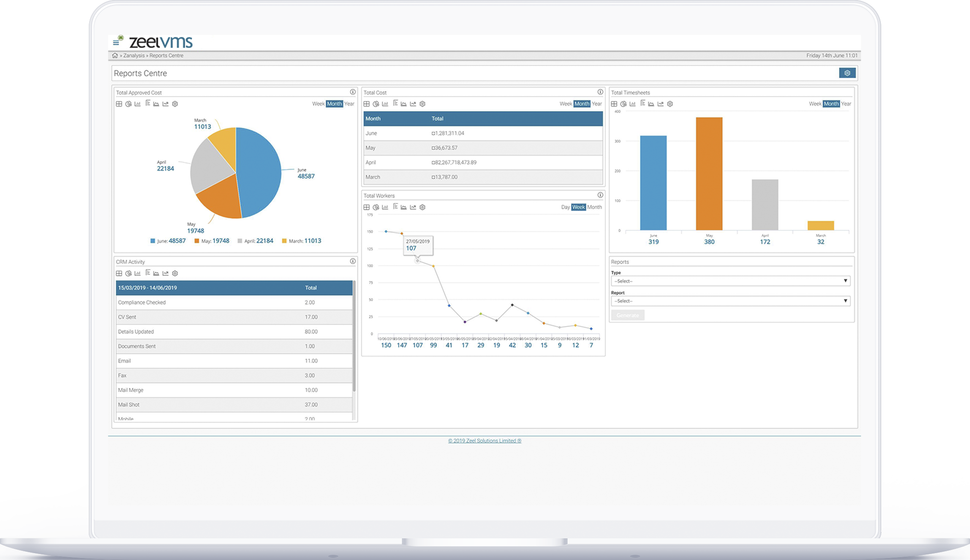
Task: Toggle Total Approved Cost to Week
Action: click(x=318, y=104)
